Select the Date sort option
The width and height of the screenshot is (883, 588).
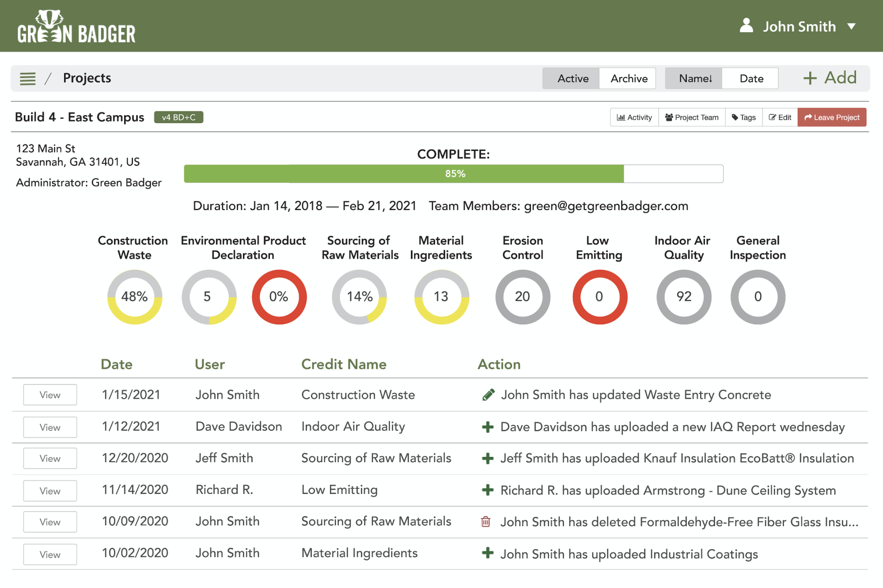[x=751, y=78]
